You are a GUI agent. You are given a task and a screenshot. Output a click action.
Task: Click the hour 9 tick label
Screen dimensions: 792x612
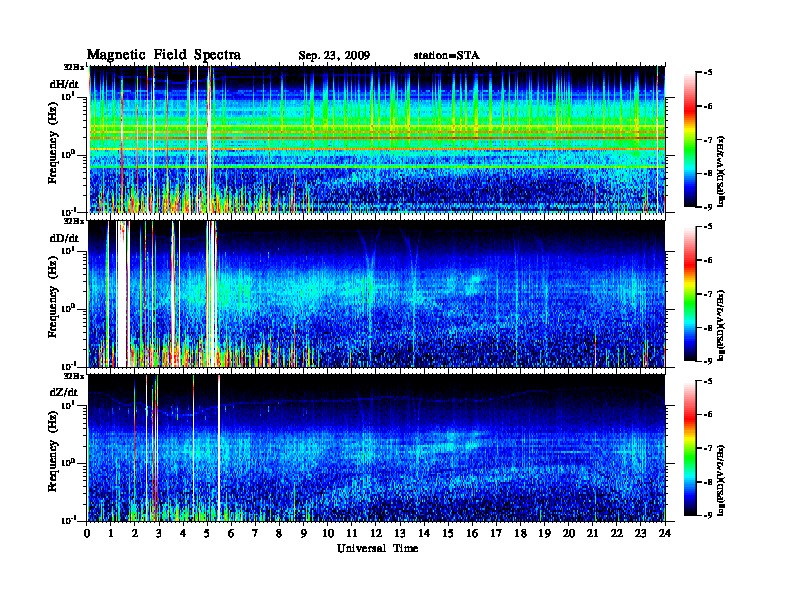(x=304, y=534)
